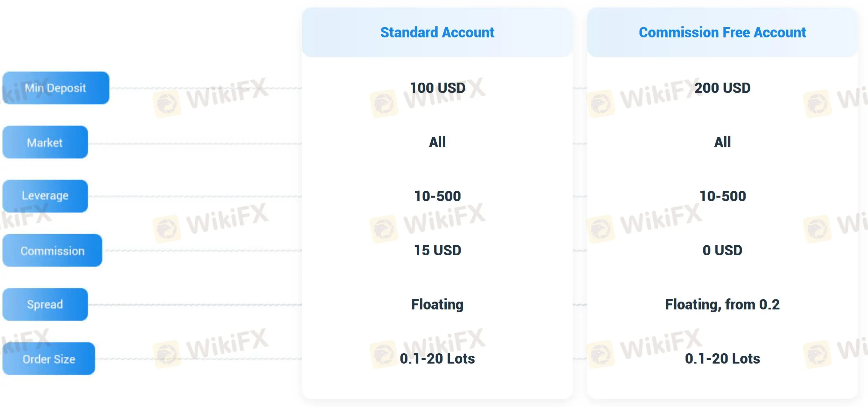Click the Commission label button
This screenshot has height=407, width=868.
point(52,251)
